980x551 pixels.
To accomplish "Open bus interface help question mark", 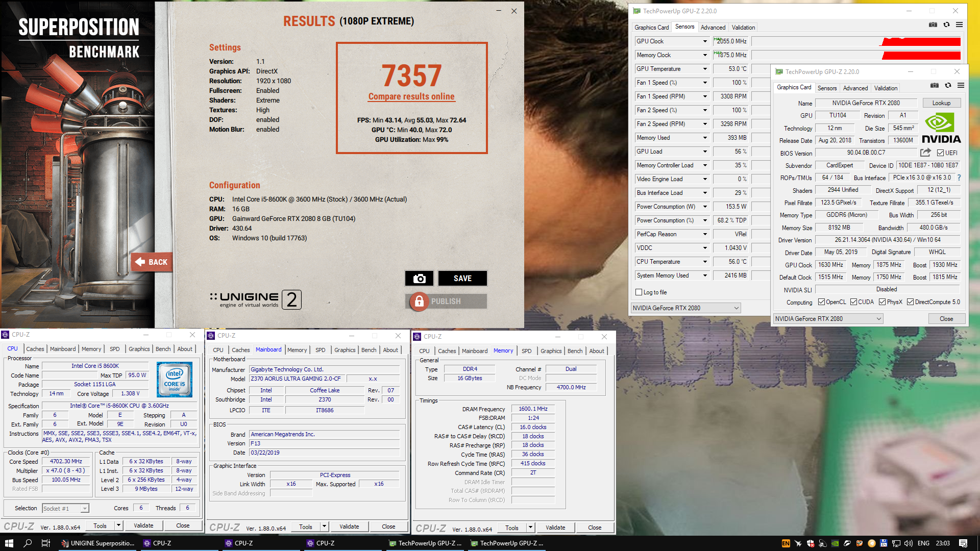I will pos(959,178).
